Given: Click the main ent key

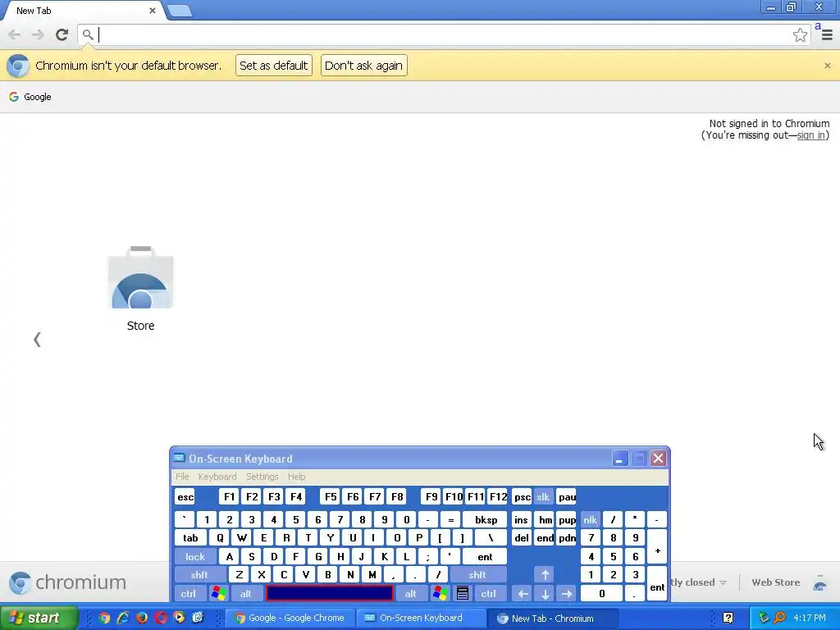Looking at the screenshot, I should 485,557.
